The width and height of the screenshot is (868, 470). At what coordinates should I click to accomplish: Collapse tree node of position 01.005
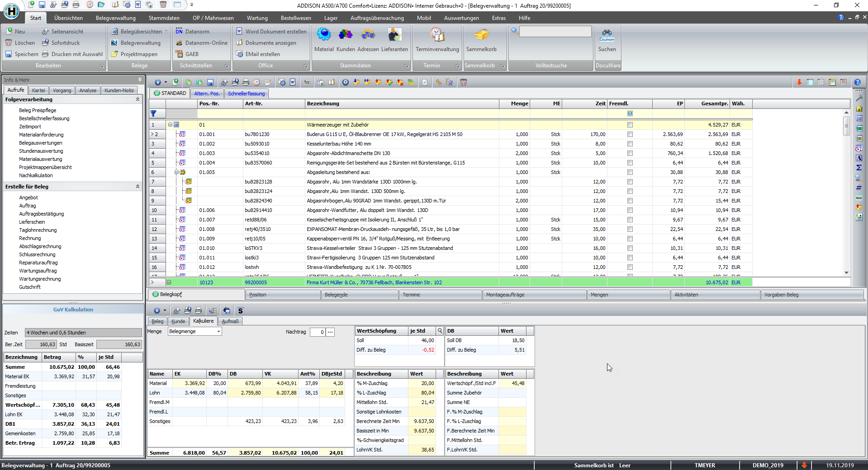pos(177,172)
